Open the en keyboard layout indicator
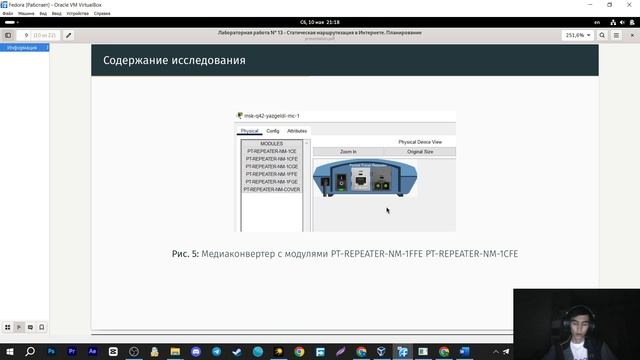This screenshot has width=640, height=360. click(x=597, y=22)
